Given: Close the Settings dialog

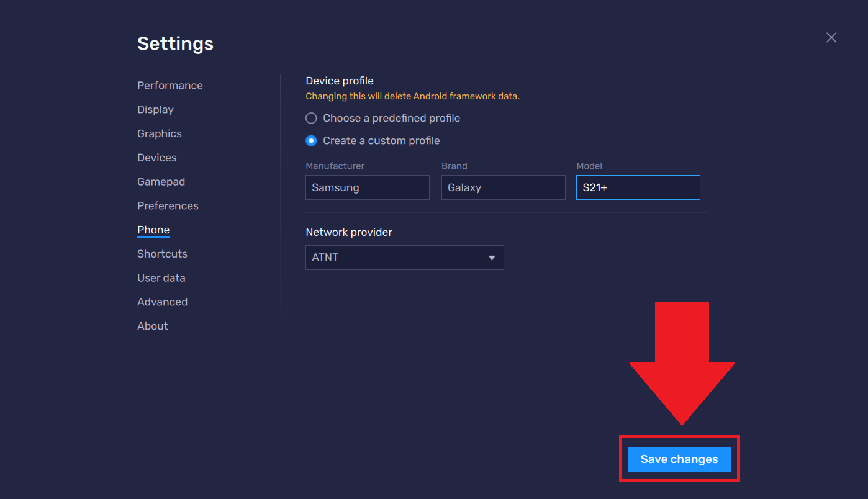Looking at the screenshot, I should 831,37.
